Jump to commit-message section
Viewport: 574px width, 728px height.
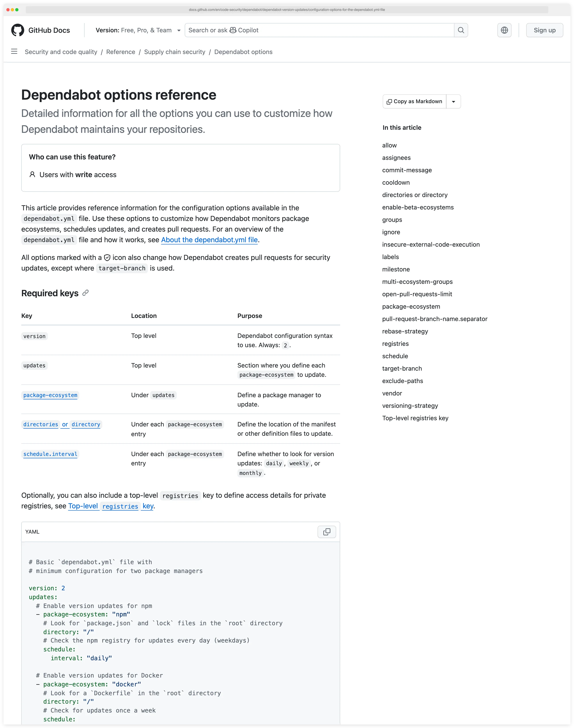point(407,170)
